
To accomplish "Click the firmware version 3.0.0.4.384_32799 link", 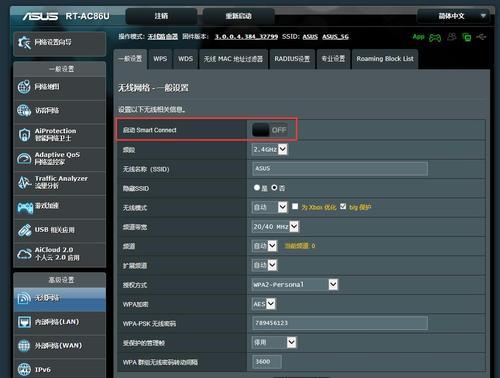I will 246,37.
